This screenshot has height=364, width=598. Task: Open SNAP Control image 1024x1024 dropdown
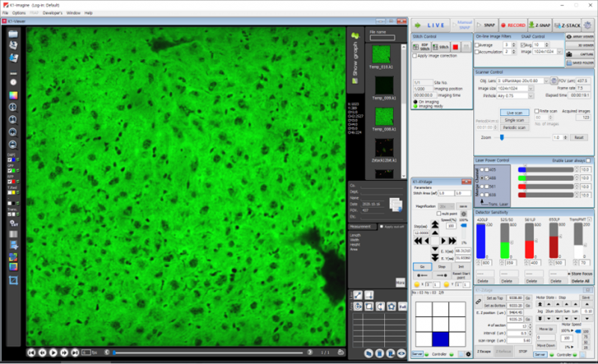pyautogui.click(x=559, y=52)
